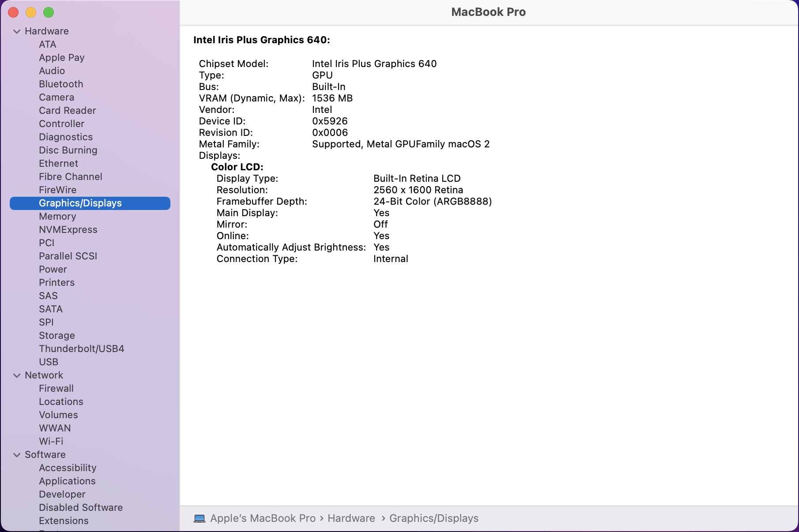Click the Built-In Retina LCD value
The width and height of the screenshot is (799, 532).
[417, 179]
